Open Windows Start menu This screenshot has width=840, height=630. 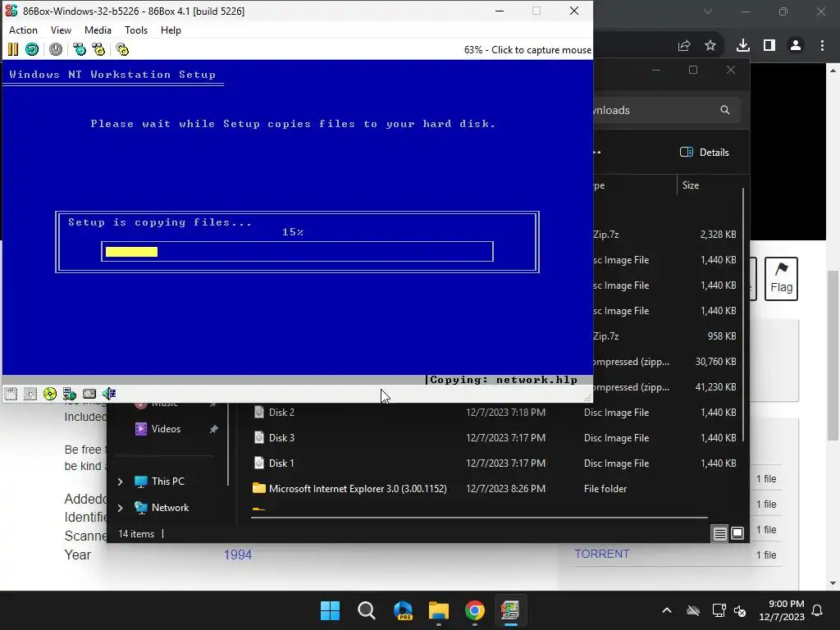tap(330, 610)
